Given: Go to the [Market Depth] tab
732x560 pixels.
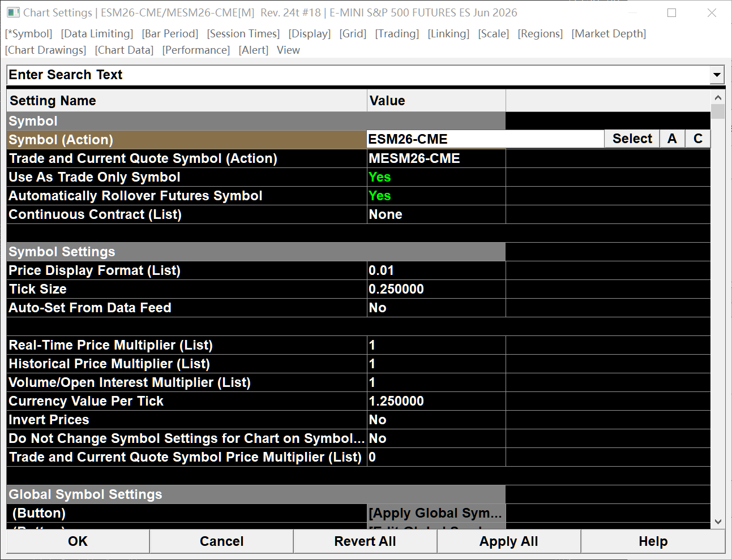Looking at the screenshot, I should tap(609, 34).
